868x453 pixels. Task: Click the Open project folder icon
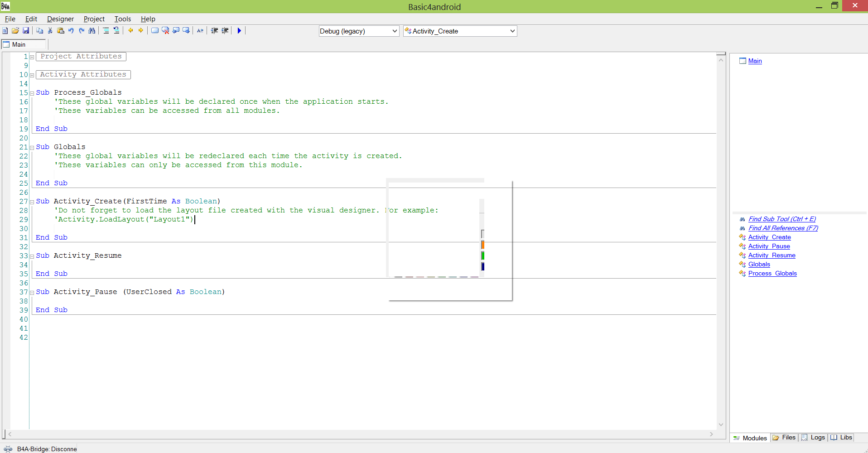click(x=15, y=31)
